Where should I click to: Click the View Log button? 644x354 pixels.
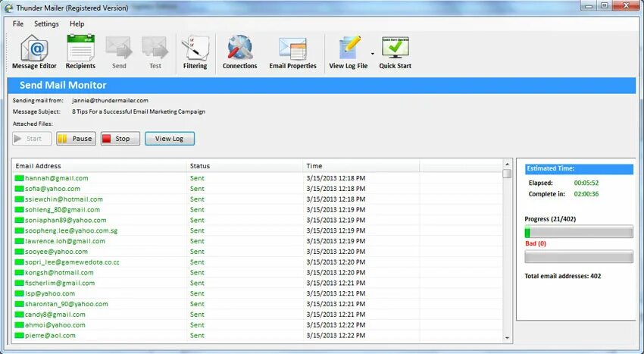click(170, 139)
